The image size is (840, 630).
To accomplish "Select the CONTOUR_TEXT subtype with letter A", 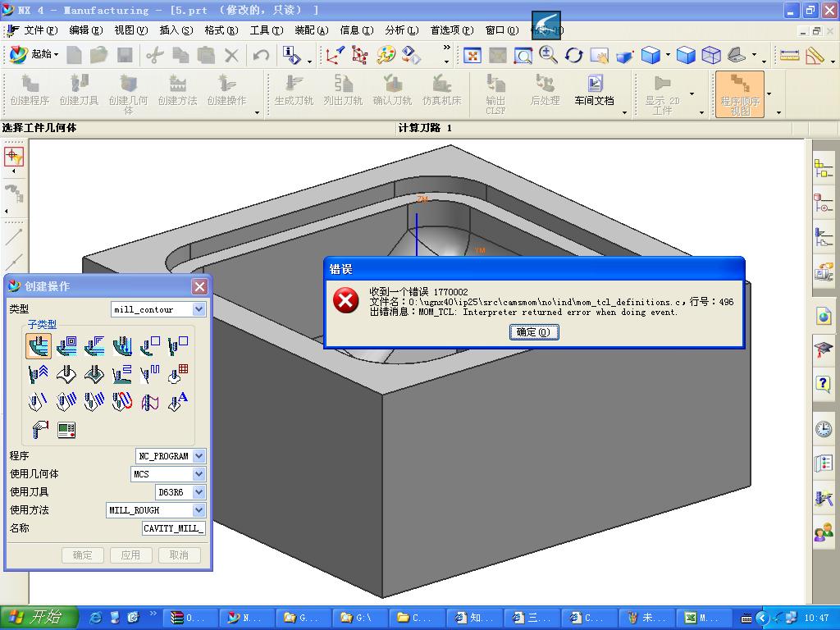I will pyautogui.click(x=178, y=401).
